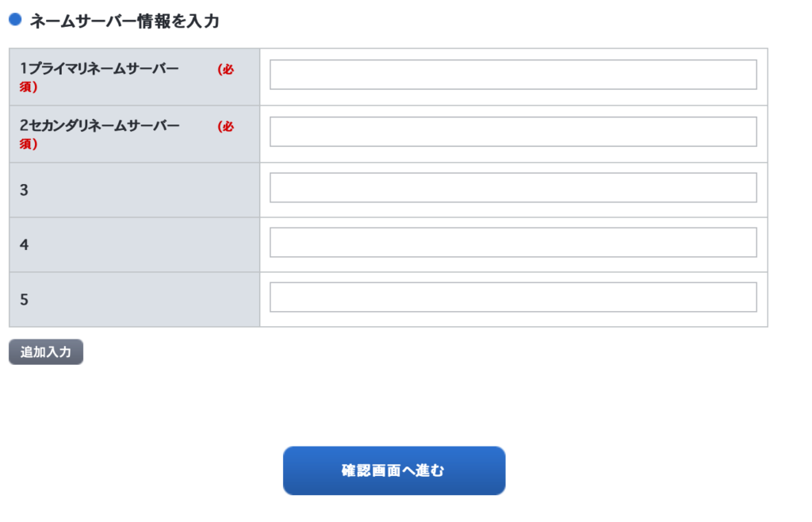The height and width of the screenshot is (522, 812).
Task: Select the name server 3 text box
Action: (x=513, y=187)
